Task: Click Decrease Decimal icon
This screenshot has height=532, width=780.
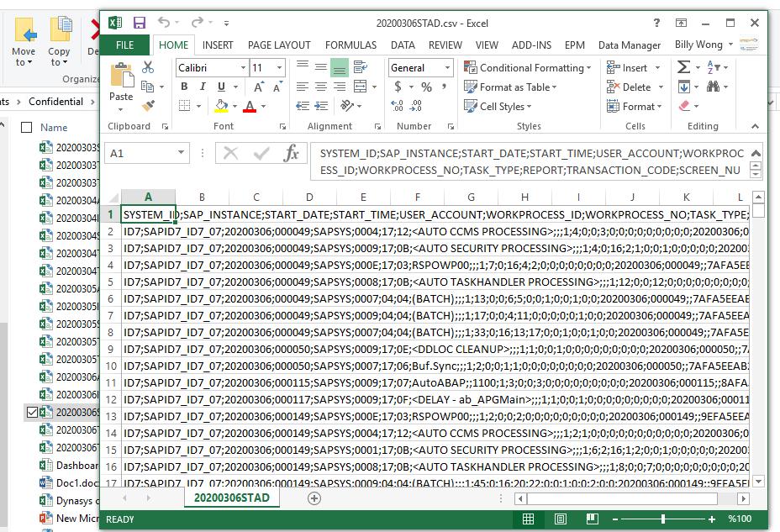Action: 416,105
